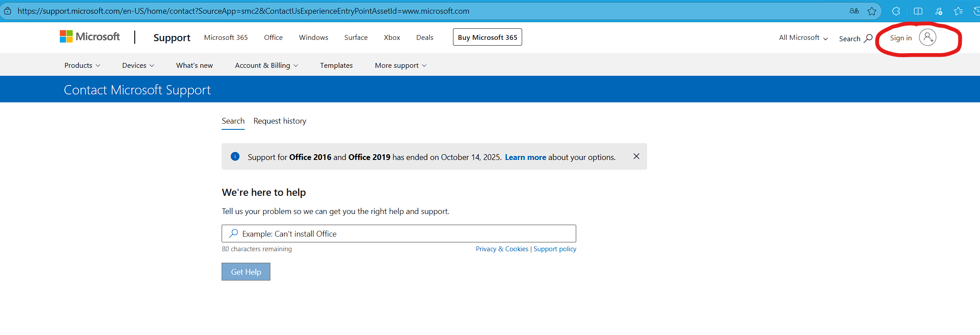Viewport: 980px width, 335px height.
Task: Click the Buy Microsoft 365 button
Action: pos(487,37)
